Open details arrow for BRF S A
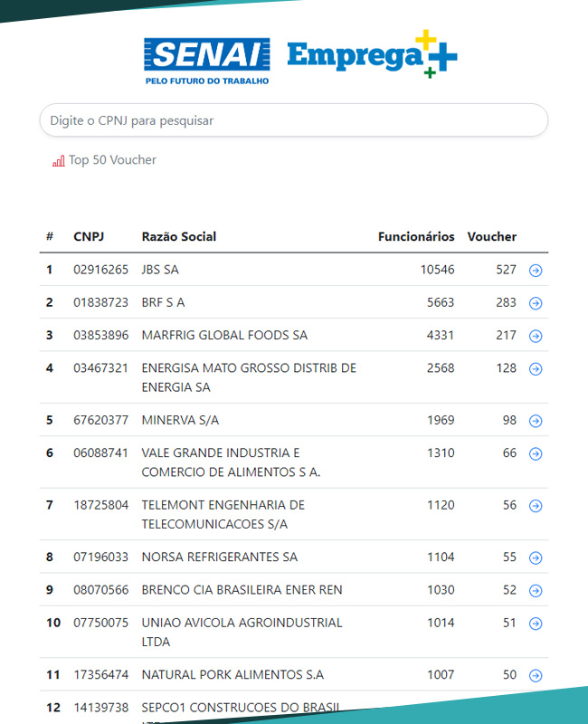Screen dimensions: 588x724 (536, 303)
